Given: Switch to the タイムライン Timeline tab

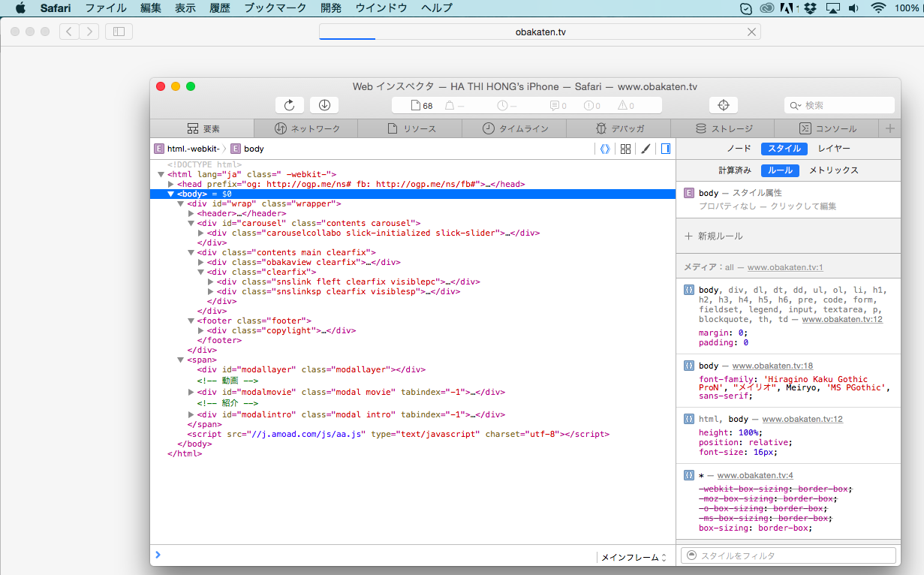Looking at the screenshot, I should click(x=514, y=128).
